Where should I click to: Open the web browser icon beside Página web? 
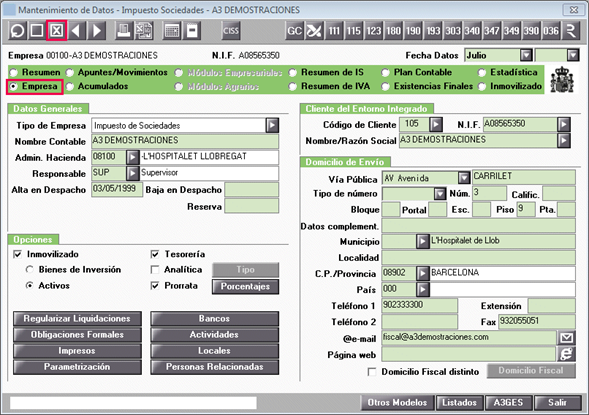566,354
